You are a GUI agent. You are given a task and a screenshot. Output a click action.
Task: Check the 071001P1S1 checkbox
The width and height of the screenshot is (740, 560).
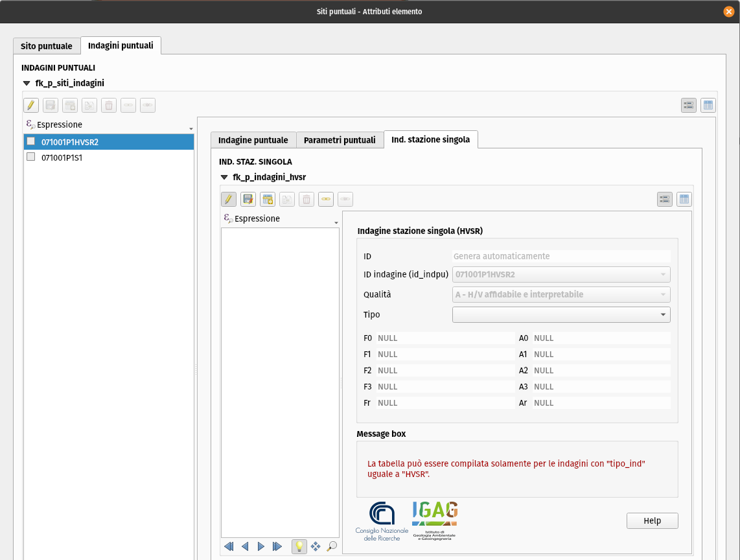tap(31, 157)
